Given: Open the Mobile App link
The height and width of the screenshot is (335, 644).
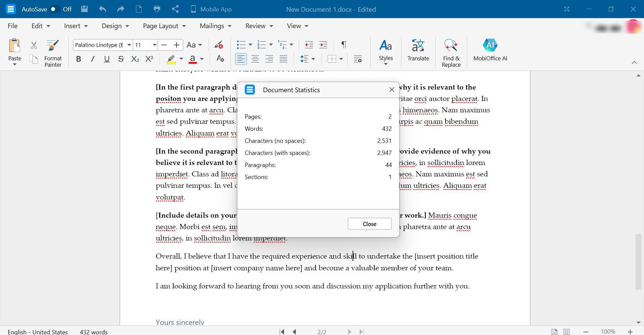Looking at the screenshot, I should click(x=211, y=9).
